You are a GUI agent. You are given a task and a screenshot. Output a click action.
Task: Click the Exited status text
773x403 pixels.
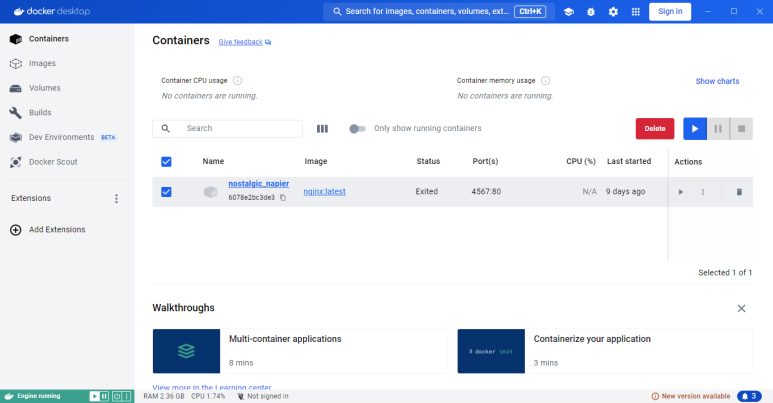tap(426, 192)
